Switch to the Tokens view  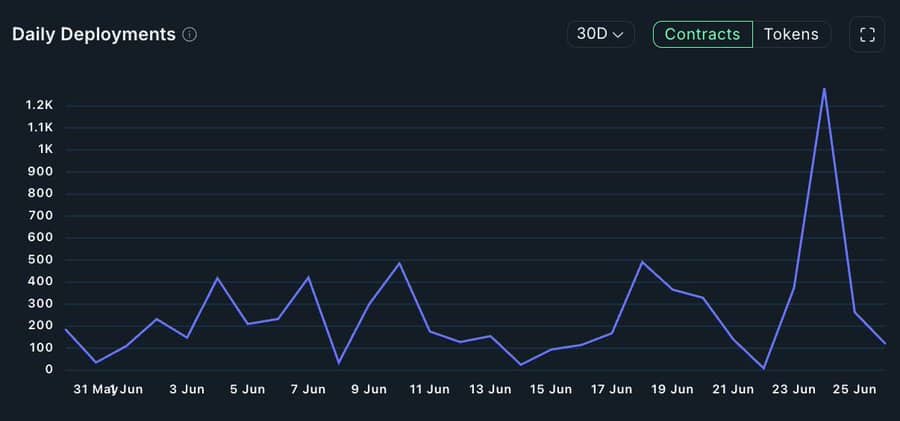point(791,34)
